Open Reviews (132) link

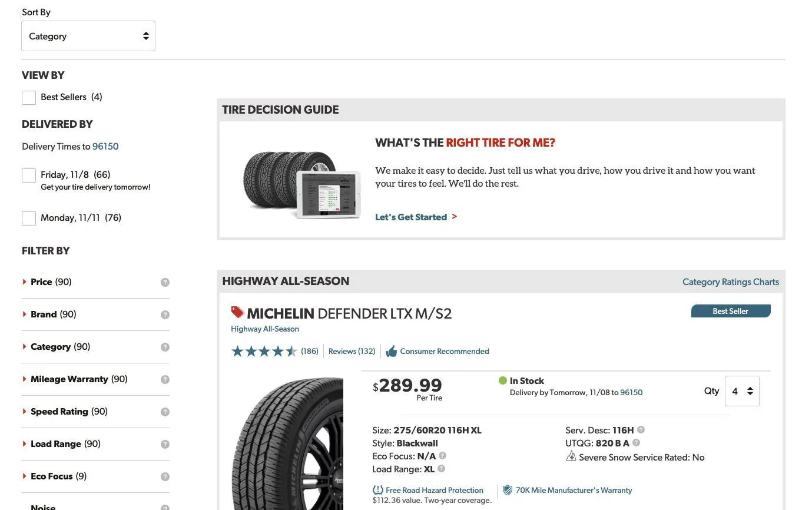coord(352,352)
